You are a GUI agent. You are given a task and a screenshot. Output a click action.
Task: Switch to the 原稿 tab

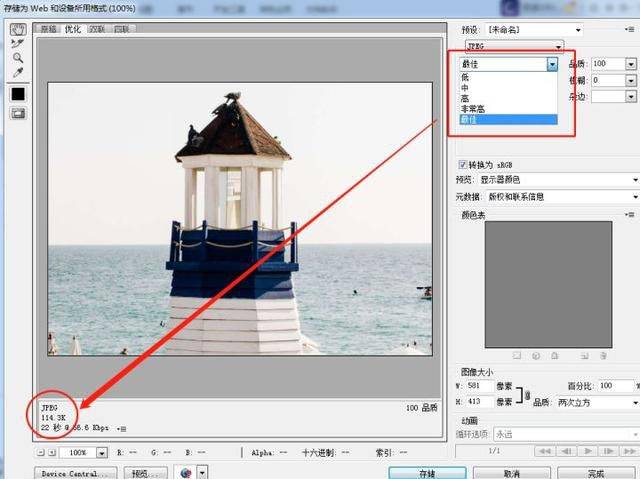[x=49, y=29]
